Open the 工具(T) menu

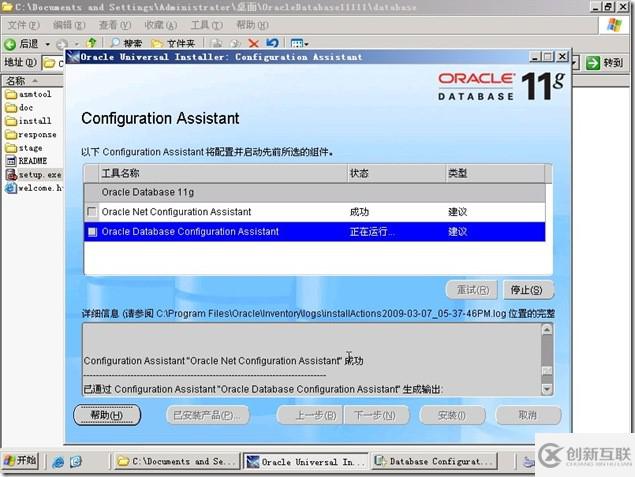click(x=207, y=25)
